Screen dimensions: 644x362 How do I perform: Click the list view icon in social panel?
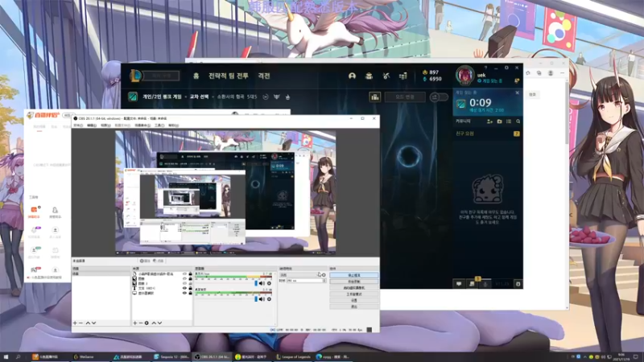coord(509,121)
